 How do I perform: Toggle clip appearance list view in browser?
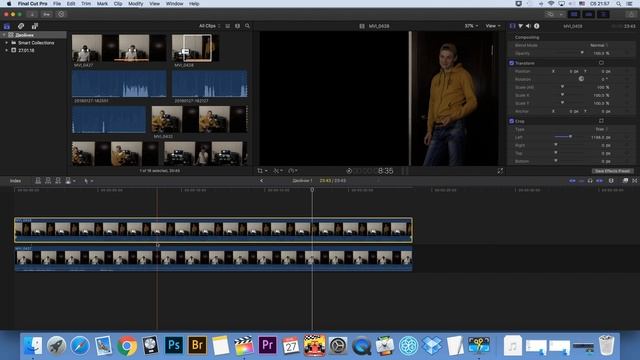tap(228, 26)
